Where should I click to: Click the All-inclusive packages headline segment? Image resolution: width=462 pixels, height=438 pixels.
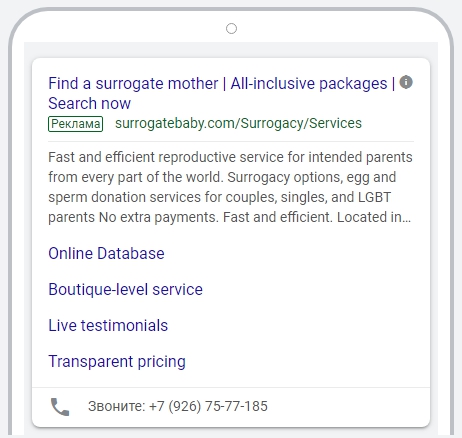point(309,83)
